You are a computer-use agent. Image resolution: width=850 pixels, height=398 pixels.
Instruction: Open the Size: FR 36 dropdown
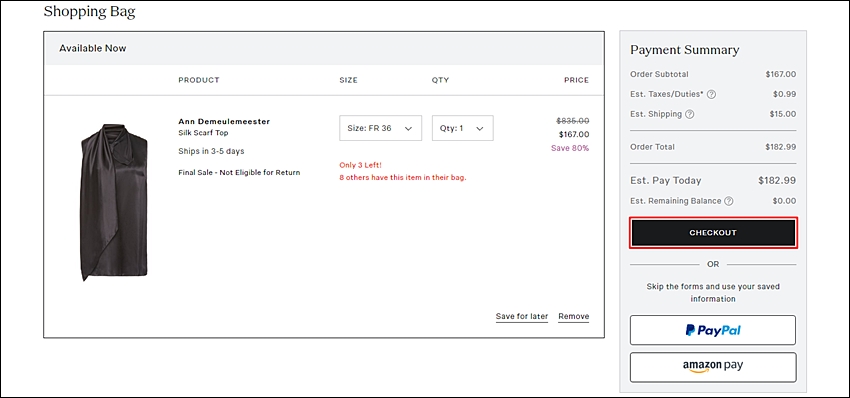pos(381,128)
